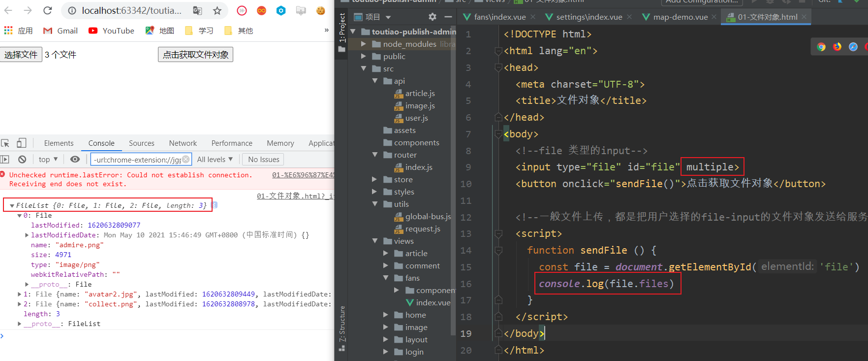The width and height of the screenshot is (868, 361).
Task: Open the 01-文件对象.html source link in console
Action: point(295,196)
